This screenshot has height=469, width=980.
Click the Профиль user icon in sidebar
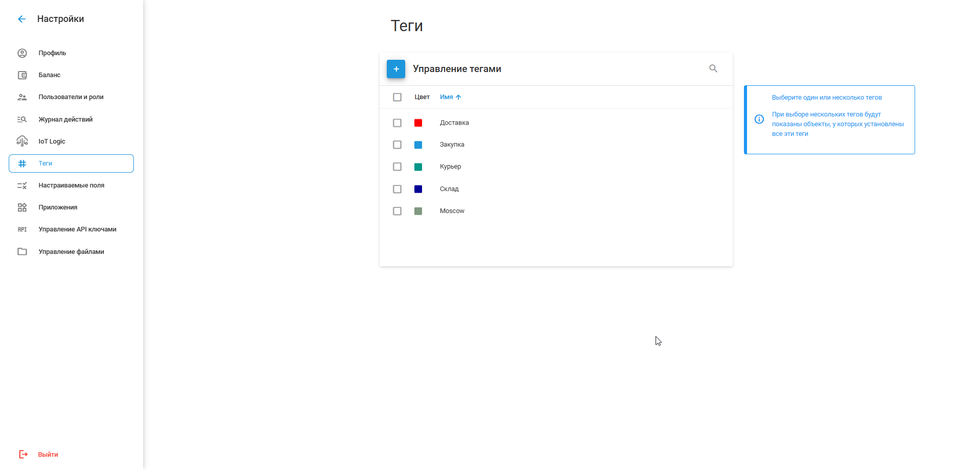point(22,53)
